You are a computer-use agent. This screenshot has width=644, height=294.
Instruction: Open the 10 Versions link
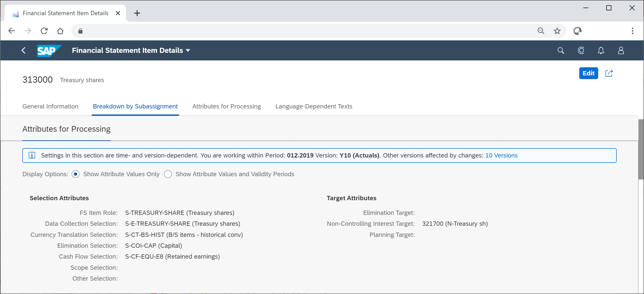pyautogui.click(x=501, y=155)
